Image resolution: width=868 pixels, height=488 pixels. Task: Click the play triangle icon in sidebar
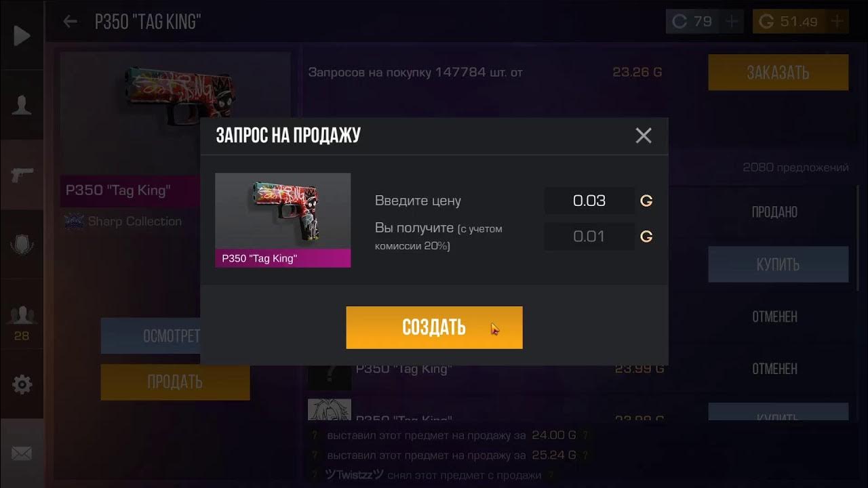pos(22,36)
